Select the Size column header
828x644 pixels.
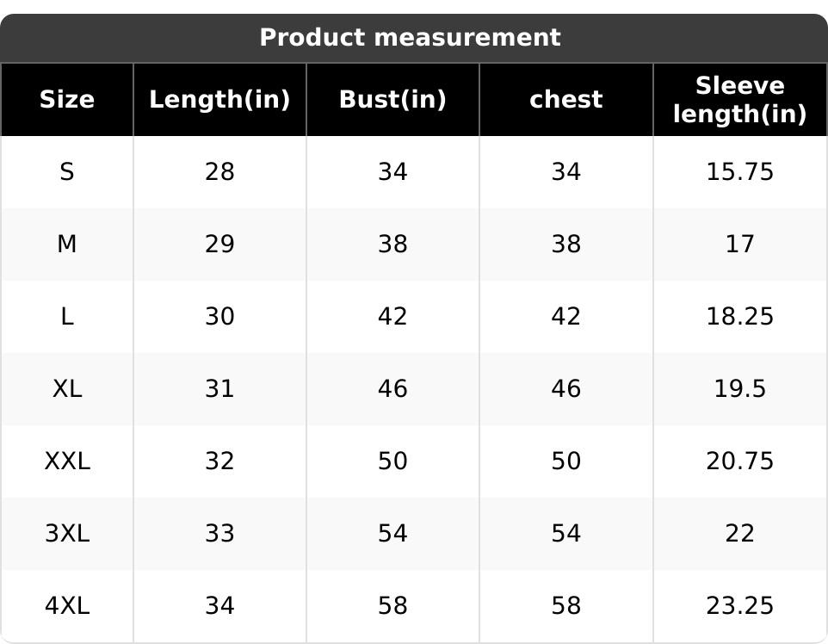67,100
